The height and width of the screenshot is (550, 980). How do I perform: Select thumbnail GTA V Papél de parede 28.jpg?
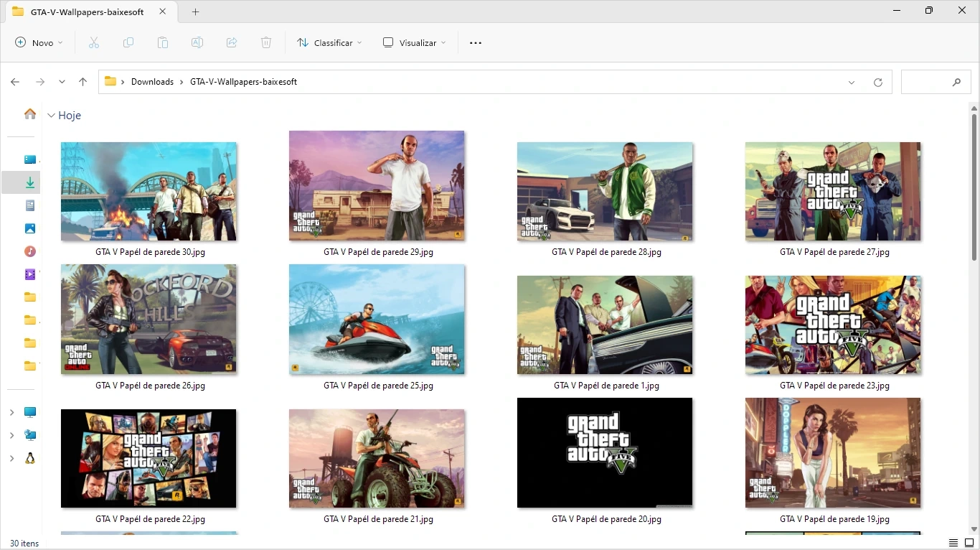click(x=605, y=192)
